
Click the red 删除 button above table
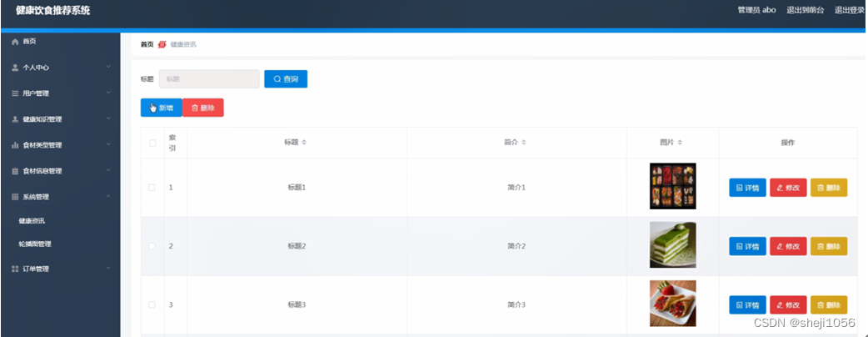pos(203,108)
